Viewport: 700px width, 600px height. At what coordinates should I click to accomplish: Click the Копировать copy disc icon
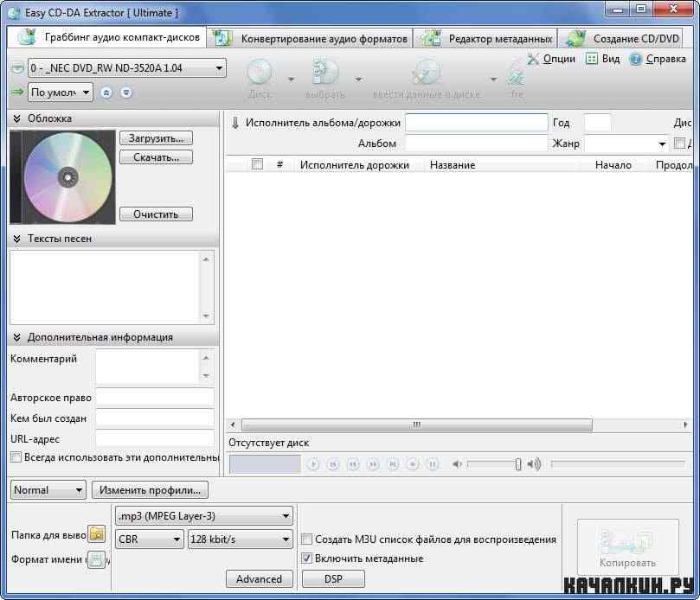tap(627, 542)
